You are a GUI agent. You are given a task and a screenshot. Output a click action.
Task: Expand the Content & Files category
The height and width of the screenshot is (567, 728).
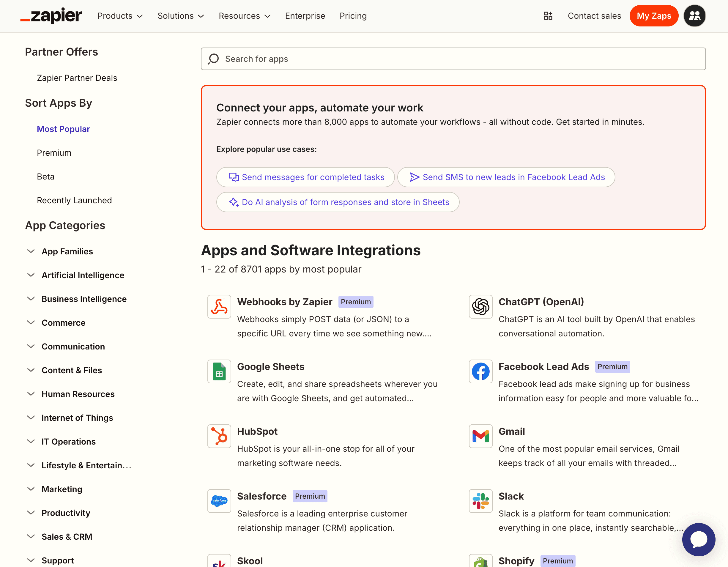(31, 370)
